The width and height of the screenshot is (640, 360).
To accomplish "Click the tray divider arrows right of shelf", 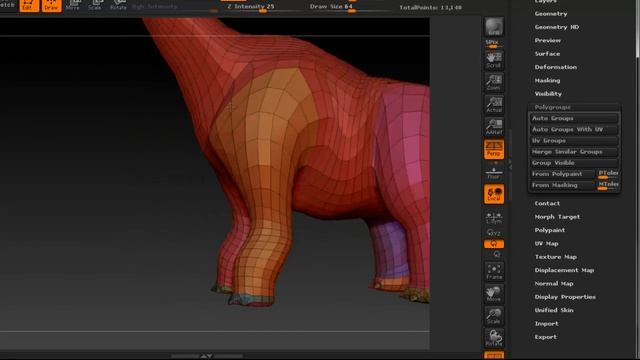I will coord(510,164).
